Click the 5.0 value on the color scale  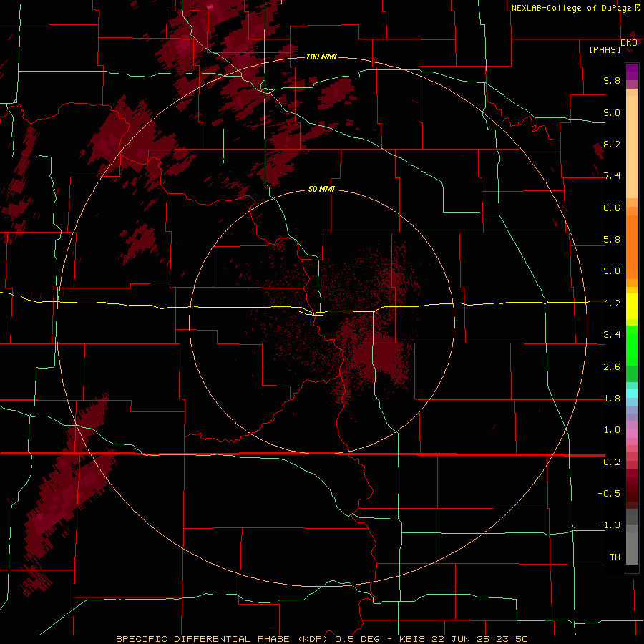612,271
